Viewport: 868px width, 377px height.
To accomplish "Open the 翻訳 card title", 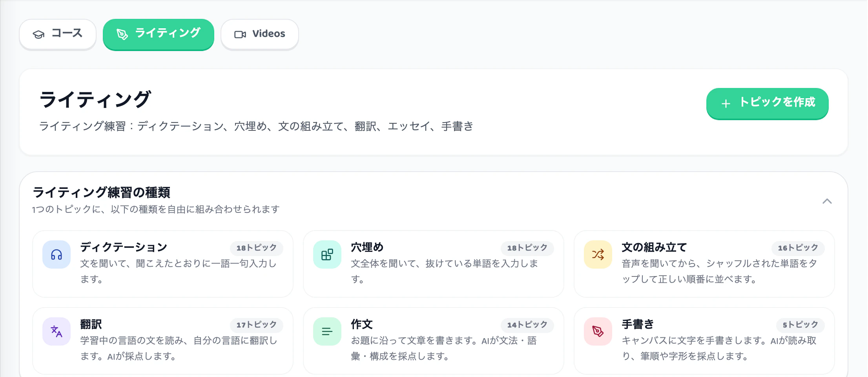I will click(x=91, y=324).
